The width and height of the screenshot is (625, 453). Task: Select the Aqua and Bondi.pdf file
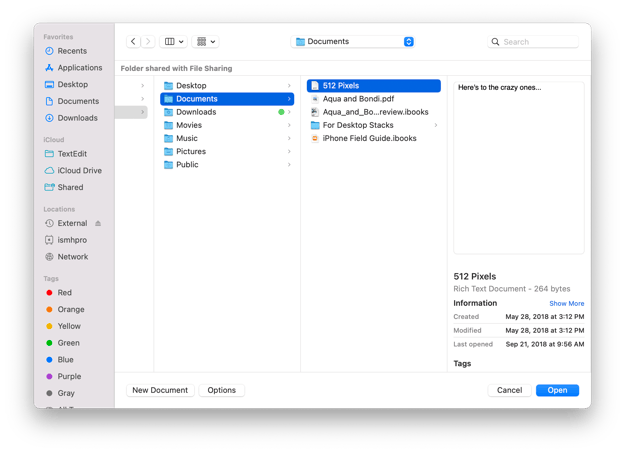[x=373, y=99]
